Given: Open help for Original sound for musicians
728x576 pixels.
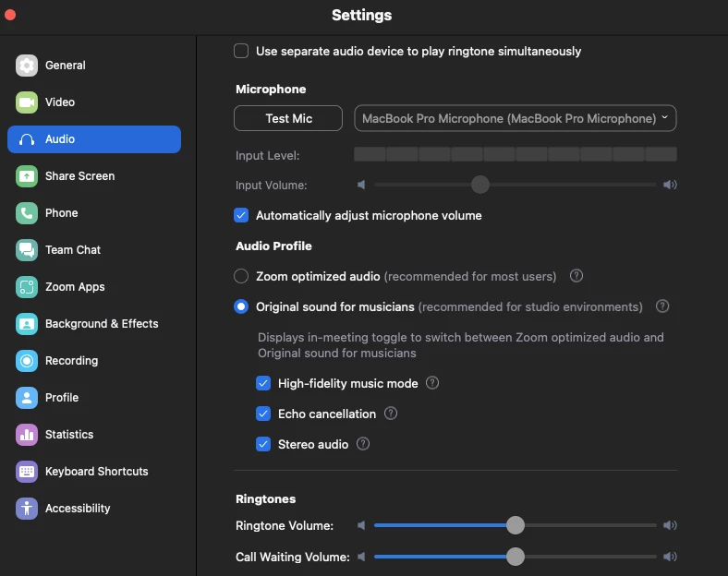Looking at the screenshot, I should click(662, 306).
